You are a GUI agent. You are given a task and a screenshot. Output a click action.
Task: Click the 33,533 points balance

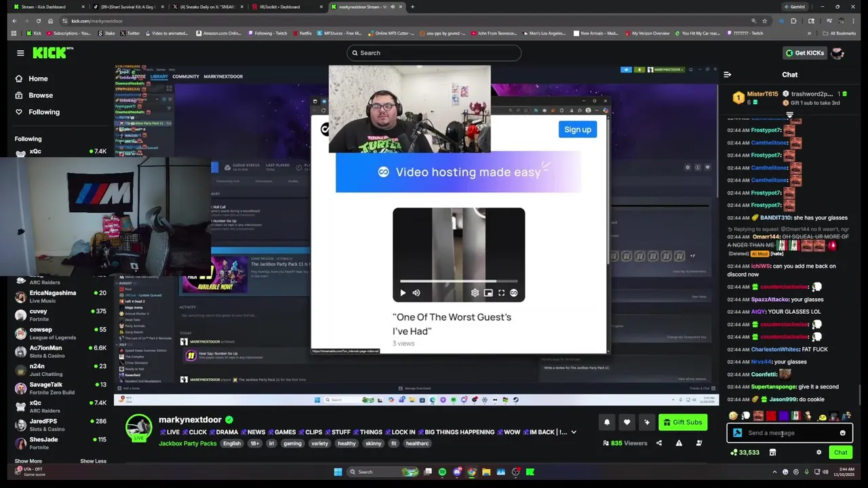pos(745,452)
